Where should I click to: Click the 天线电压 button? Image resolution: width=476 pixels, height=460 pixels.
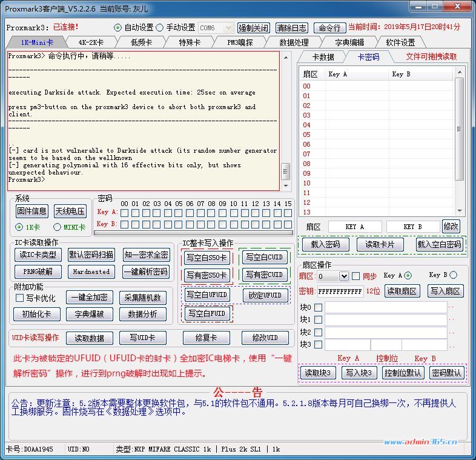tap(70, 211)
